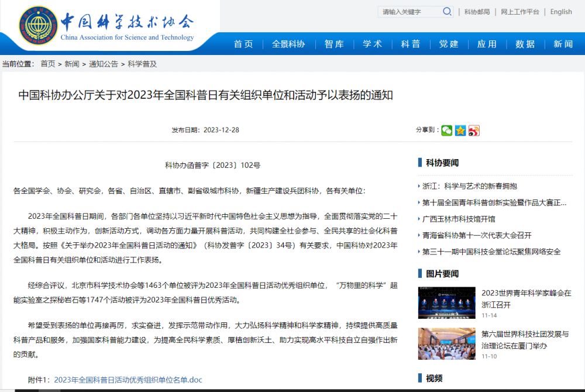This screenshot has width=585, height=392.
Task: Open the 科协邮局 link
Action: tap(476, 12)
